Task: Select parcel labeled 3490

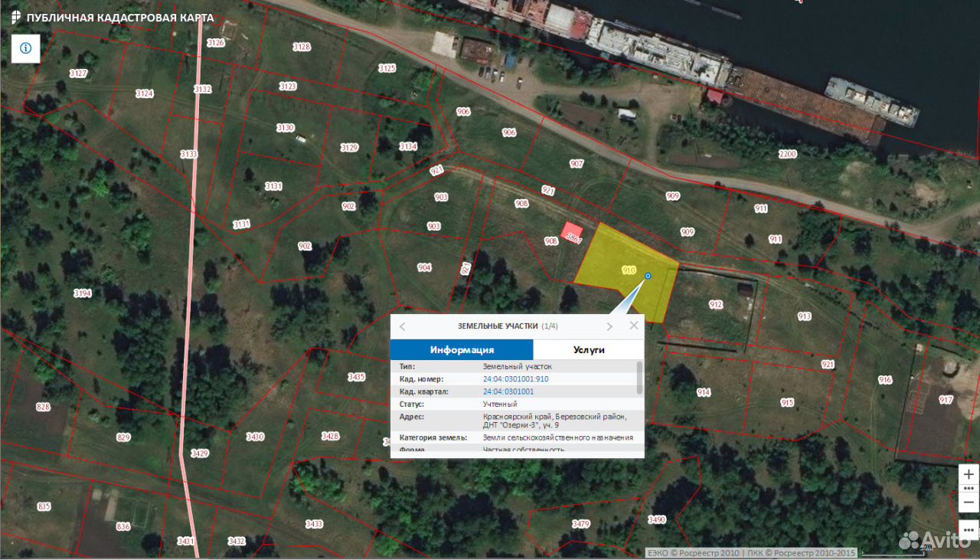Action: tap(657, 519)
